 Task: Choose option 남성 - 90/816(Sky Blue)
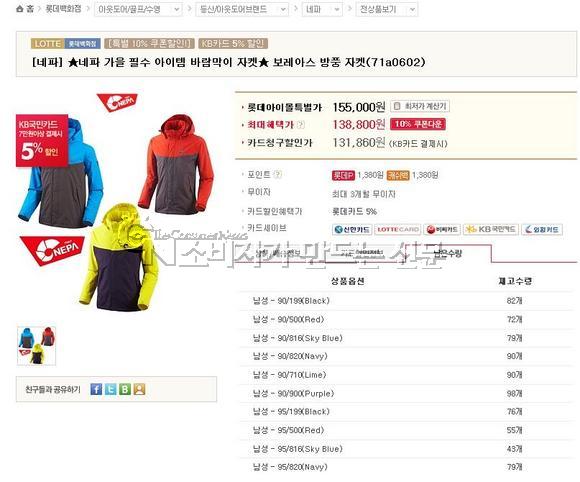[x=297, y=338]
